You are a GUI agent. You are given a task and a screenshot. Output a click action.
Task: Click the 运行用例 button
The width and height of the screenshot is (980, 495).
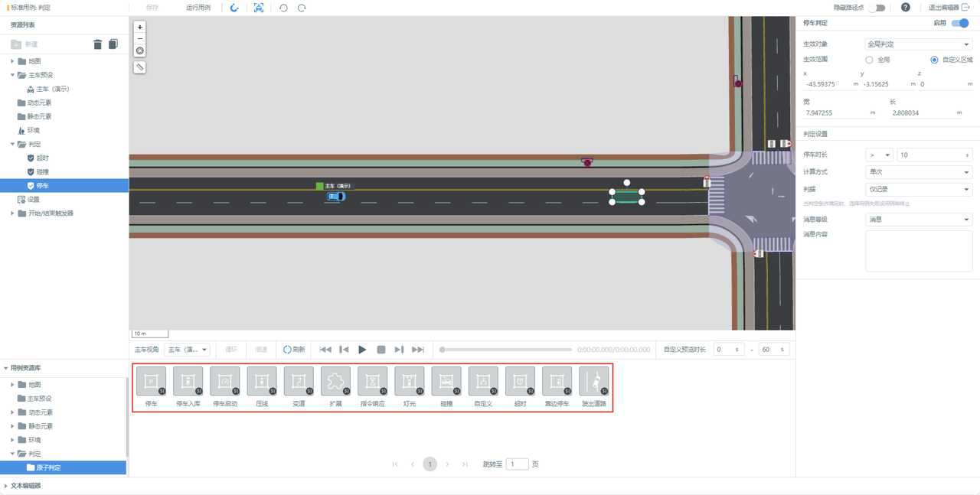click(198, 8)
